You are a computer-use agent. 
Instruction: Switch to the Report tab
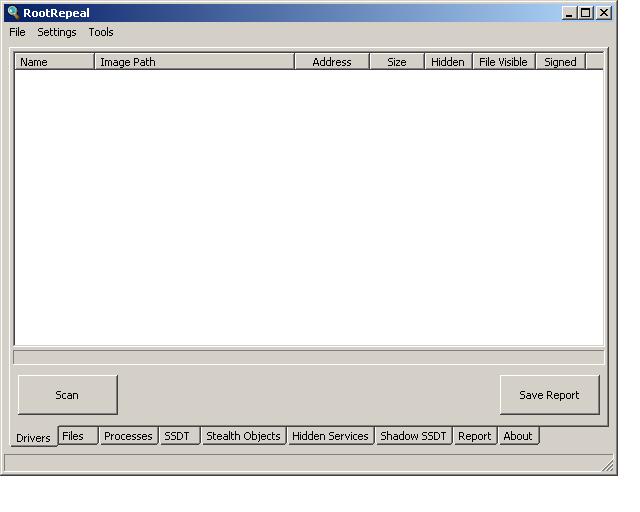(x=475, y=436)
